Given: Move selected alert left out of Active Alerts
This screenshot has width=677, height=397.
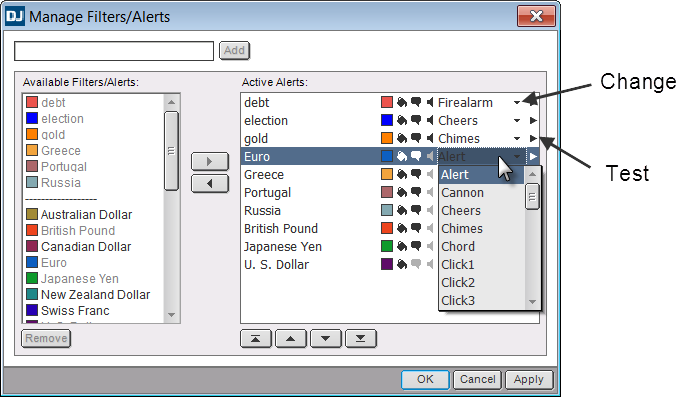Looking at the screenshot, I should tap(210, 184).
